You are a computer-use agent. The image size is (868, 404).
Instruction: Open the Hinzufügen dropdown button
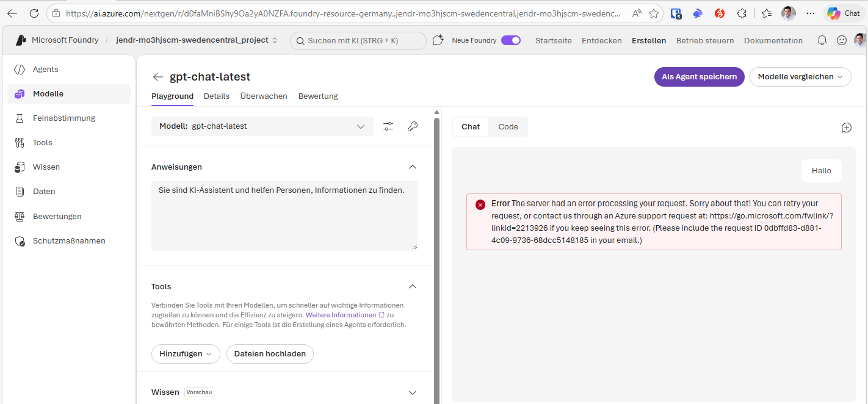pos(186,354)
